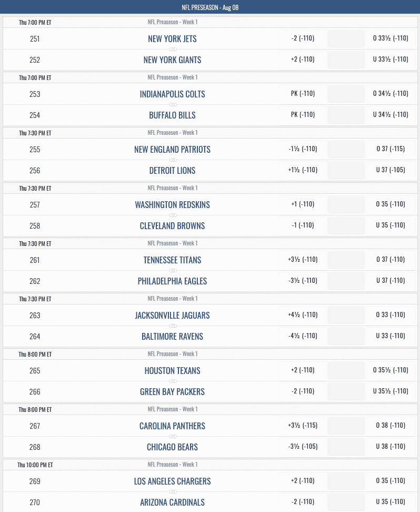Select Over 37 (-115) total for Patriots game
Screen dimensions: 420x512
[x=391, y=149]
